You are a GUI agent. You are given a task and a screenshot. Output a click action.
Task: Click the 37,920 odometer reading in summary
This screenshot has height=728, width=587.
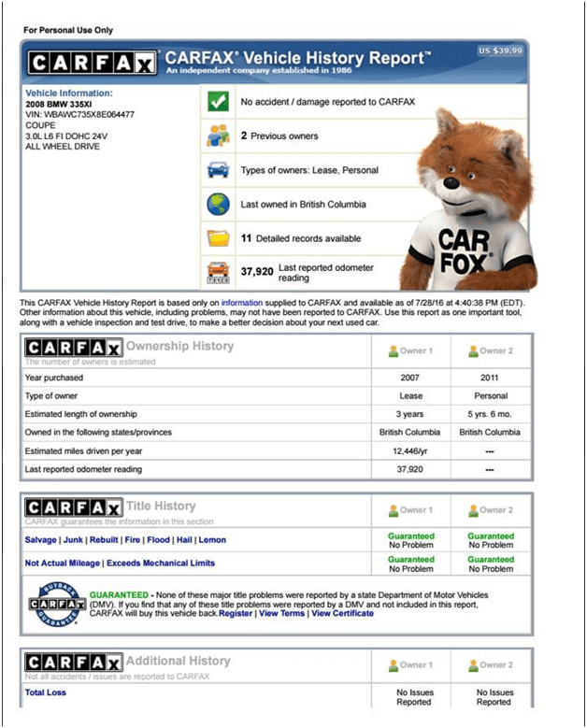click(257, 272)
